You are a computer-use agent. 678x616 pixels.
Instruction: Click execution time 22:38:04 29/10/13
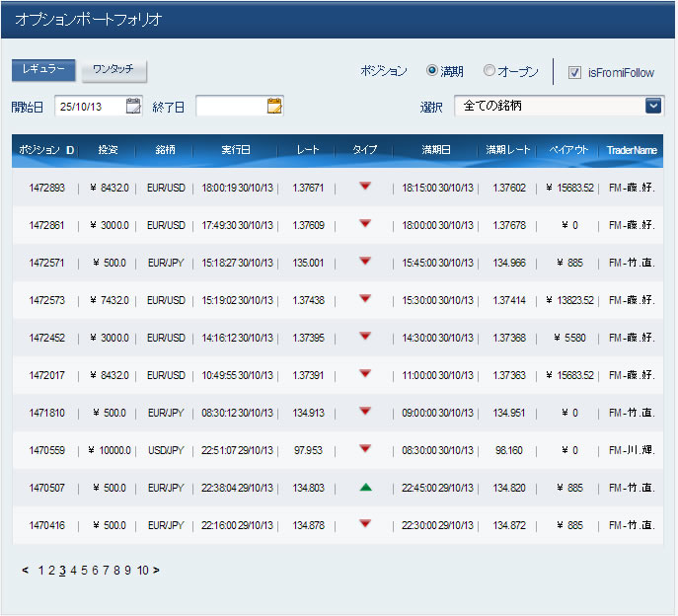(x=237, y=488)
